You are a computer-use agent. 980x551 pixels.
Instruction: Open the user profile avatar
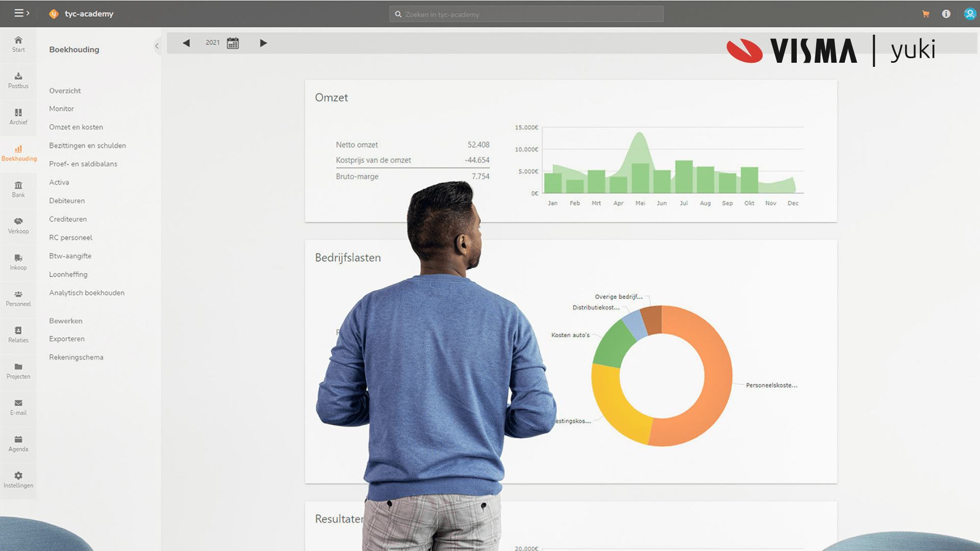[x=969, y=14]
